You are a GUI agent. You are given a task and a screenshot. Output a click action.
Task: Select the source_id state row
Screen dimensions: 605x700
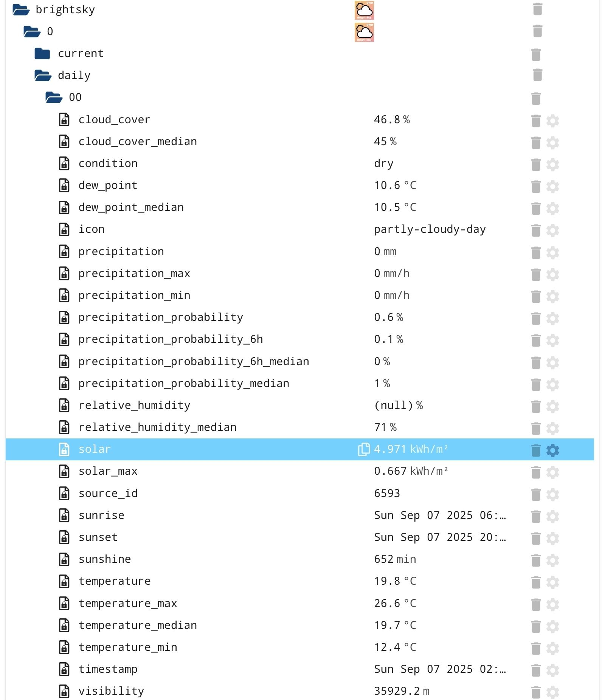pos(108,494)
